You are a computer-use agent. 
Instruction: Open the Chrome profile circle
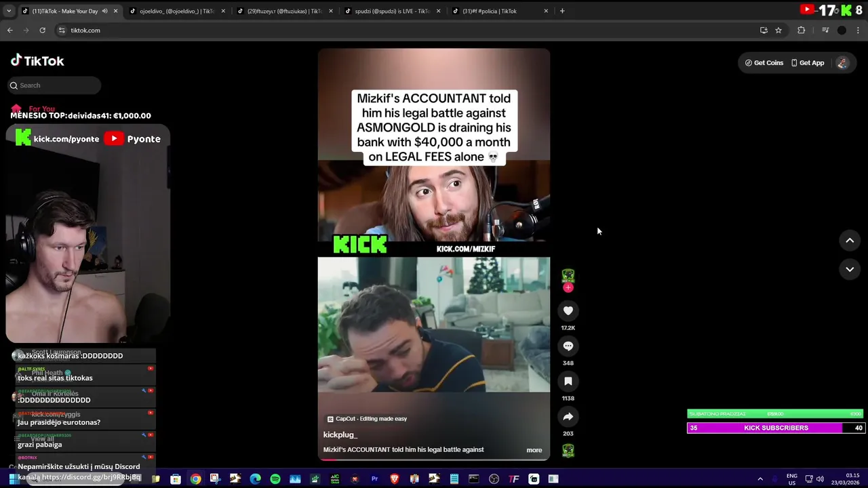coord(842,30)
